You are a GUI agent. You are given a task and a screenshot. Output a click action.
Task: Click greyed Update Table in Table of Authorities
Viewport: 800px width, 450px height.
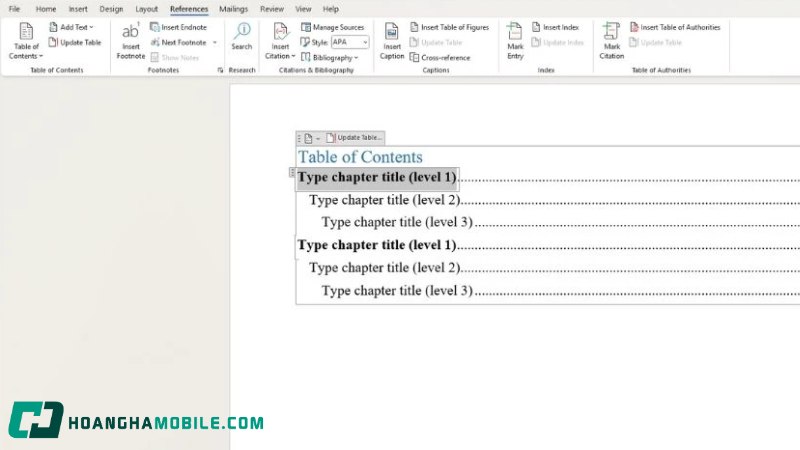656,42
